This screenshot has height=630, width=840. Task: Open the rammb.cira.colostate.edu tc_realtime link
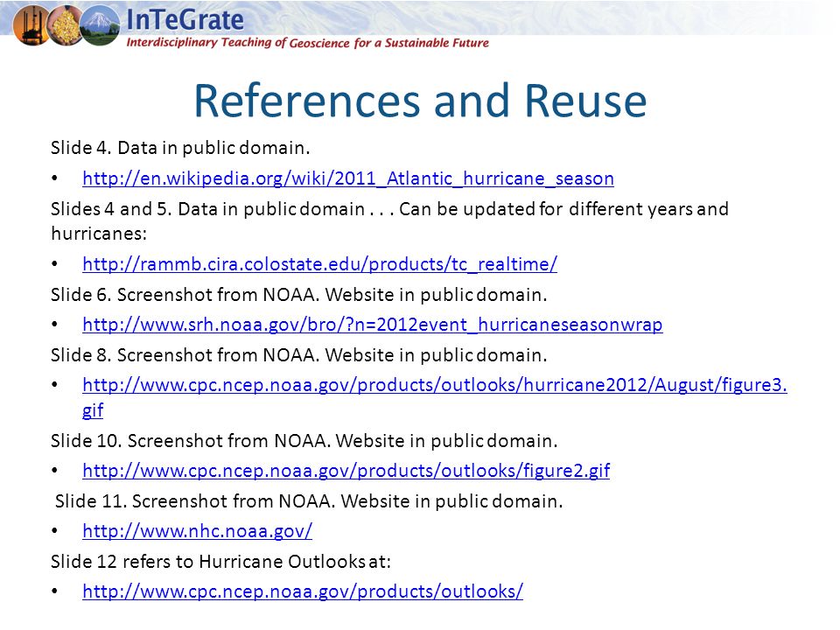coord(320,264)
